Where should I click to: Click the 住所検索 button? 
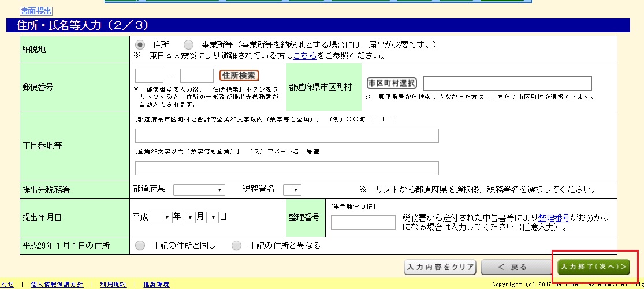(x=240, y=76)
